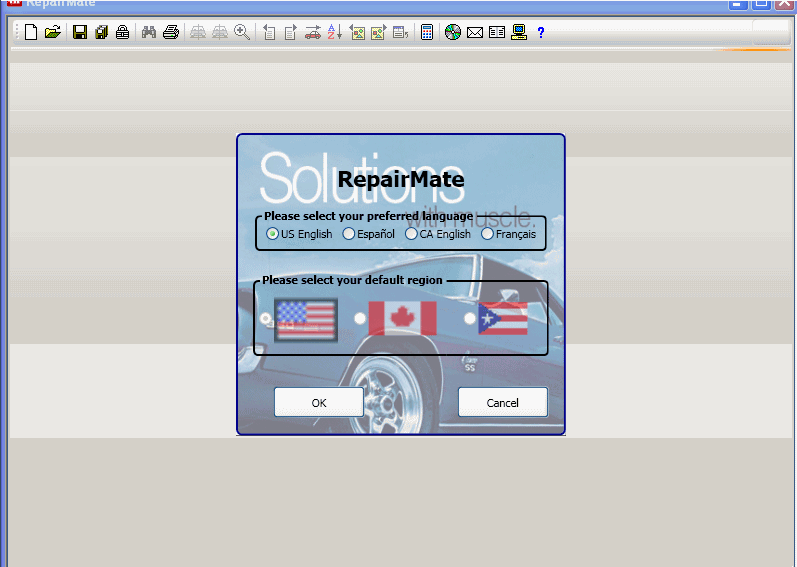The width and height of the screenshot is (797, 567).
Task: Click the picture with right arrow icon
Action: click(x=379, y=33)
